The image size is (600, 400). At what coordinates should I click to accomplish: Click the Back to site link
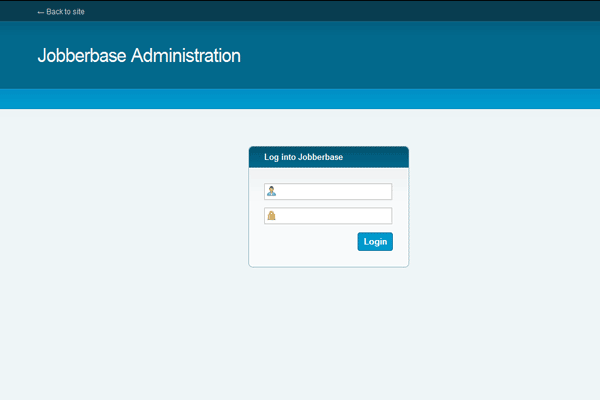pyautogui.click(x=64, y=12)
